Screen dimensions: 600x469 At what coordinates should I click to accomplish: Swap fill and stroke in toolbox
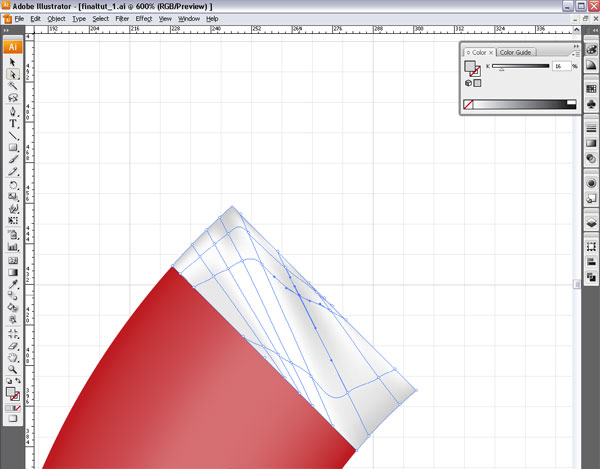17,381
